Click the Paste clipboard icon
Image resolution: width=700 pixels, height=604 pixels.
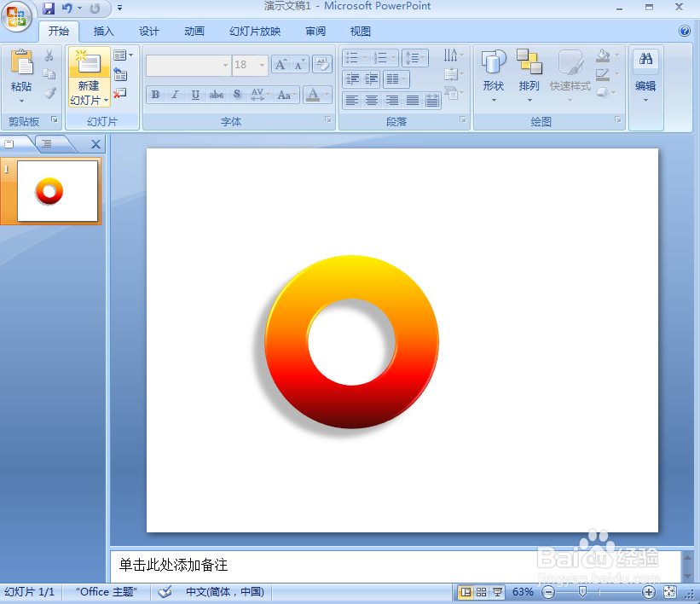pos(21,62)
